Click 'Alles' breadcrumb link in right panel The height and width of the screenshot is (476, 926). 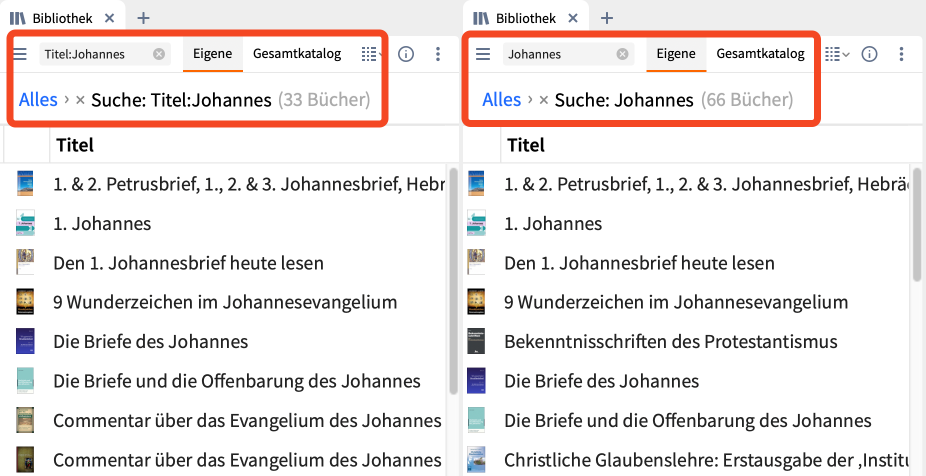[501, 100]
